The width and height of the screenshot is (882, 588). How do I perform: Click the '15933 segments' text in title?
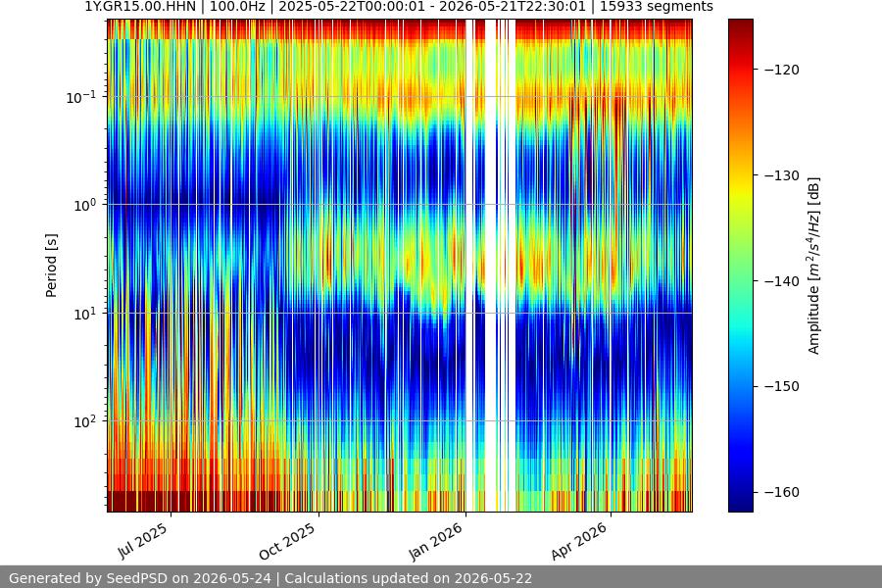[x=657, y=7]
